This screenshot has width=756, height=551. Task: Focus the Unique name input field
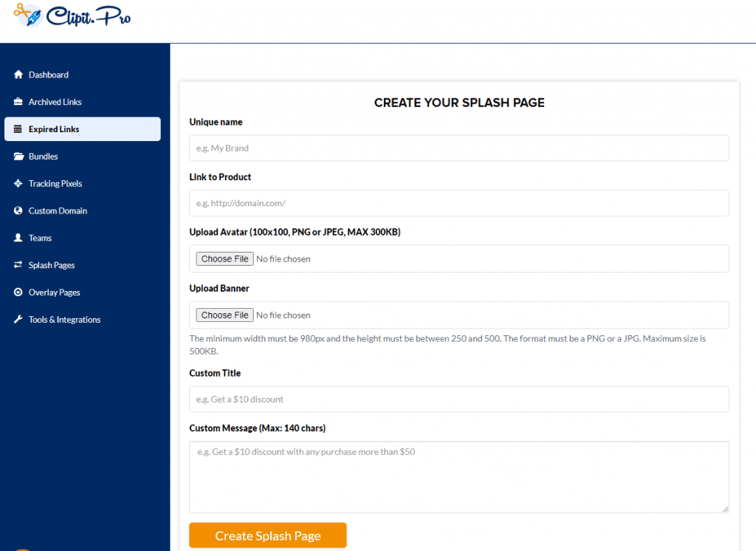click(459, 148)
